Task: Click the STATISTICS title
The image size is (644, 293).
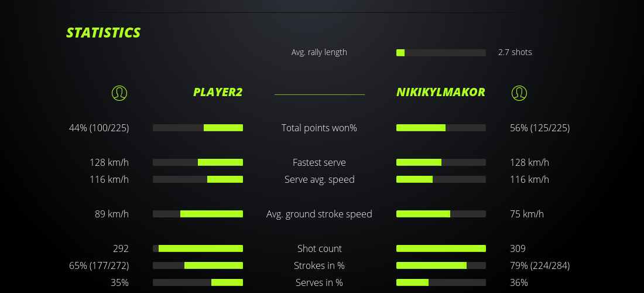Action: [x=104, y=33]
